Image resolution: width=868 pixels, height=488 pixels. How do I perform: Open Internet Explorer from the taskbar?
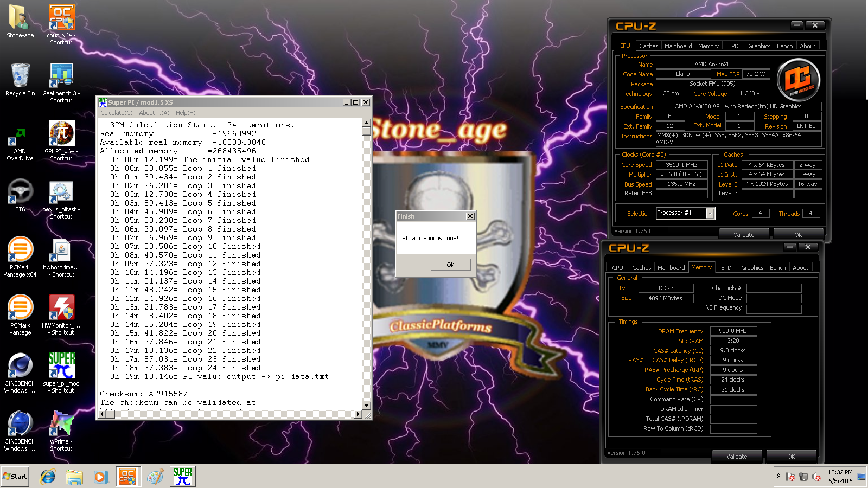pos(48,477)
